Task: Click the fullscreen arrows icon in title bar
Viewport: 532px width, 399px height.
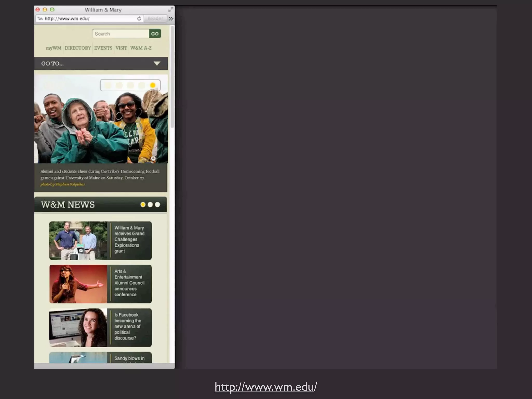Action: (x=170, y=10)
